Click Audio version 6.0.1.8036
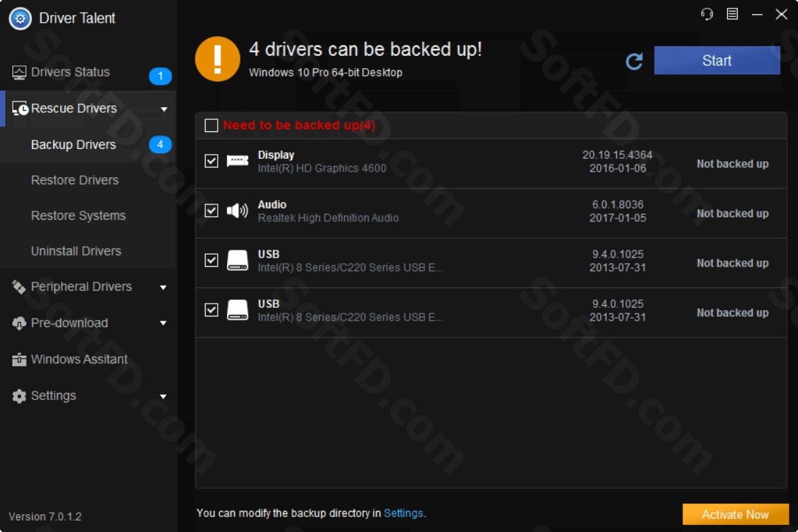798x532 pixels. click(x=617, y=205)
